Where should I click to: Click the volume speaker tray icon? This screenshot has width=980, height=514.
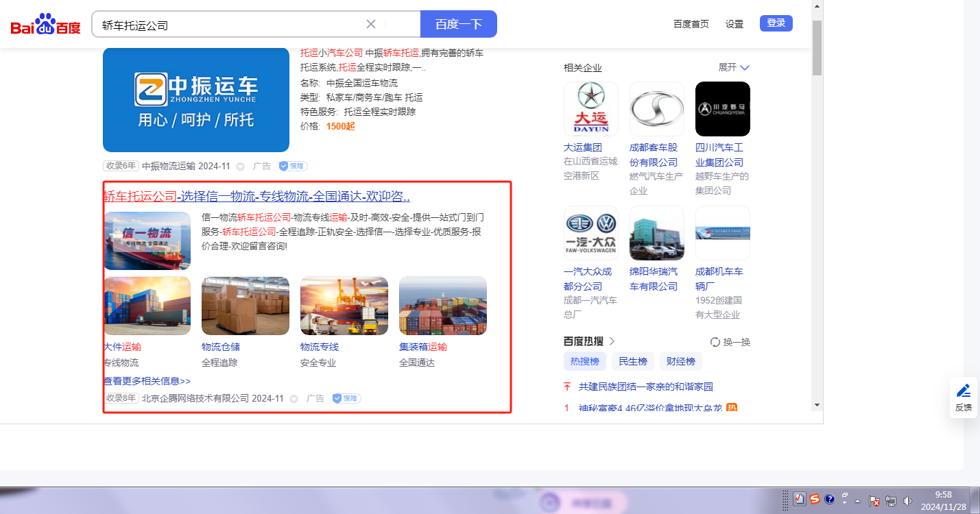click(907, 500)
